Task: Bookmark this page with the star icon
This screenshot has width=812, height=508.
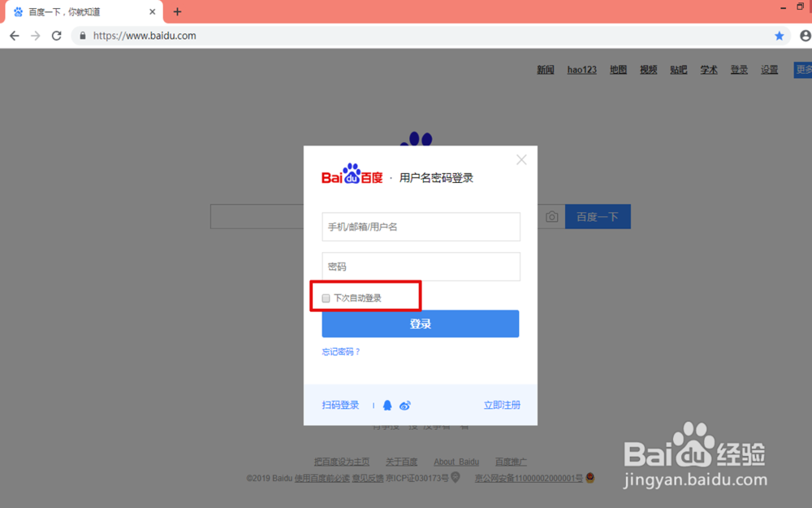Action: coord(779,36)
